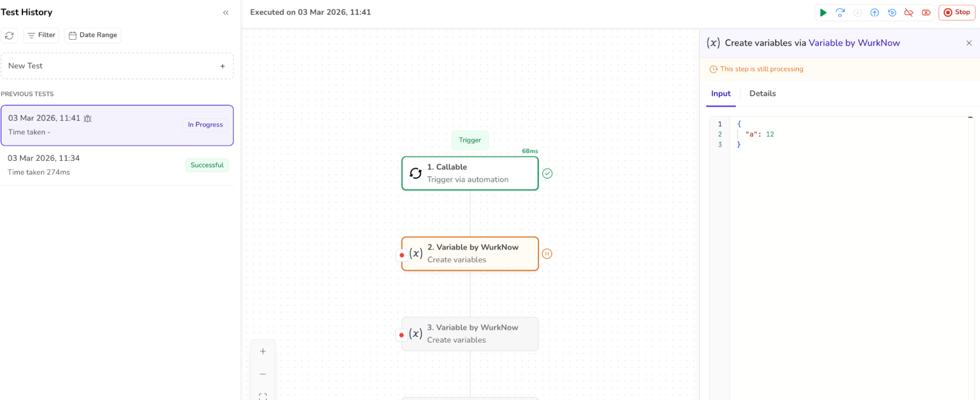Image resolution: width=980 pixels, height=400 pixels.
Task: Zoom in on the workflow canvas
Action: pyautogui.click(x=263, y=351)
